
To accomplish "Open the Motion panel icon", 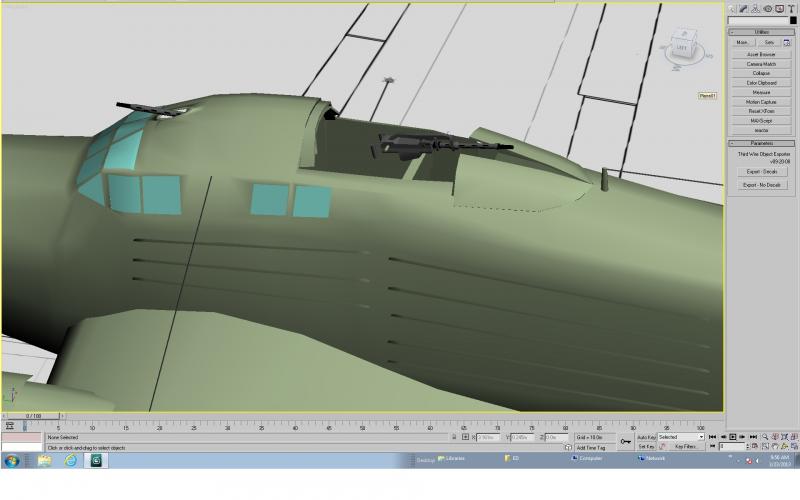I will tap(767, 9).
